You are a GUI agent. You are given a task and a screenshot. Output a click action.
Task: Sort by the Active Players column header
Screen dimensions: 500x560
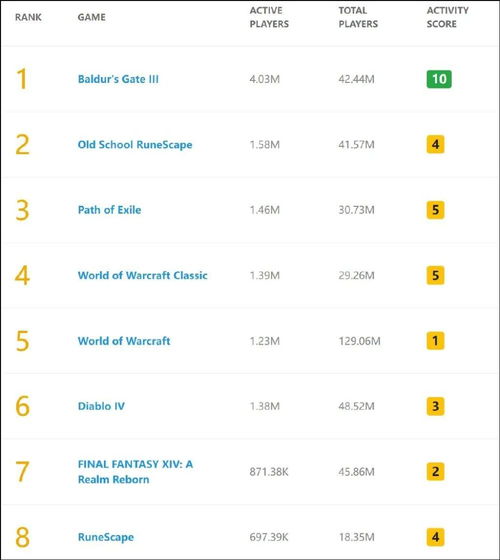click(269, 17)
